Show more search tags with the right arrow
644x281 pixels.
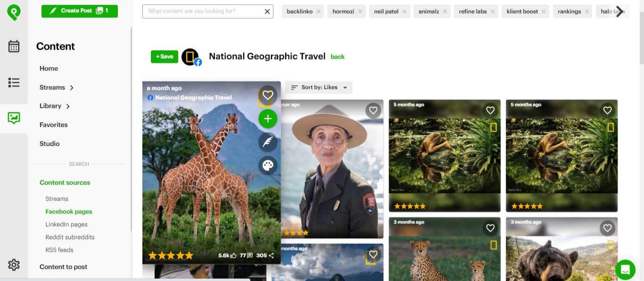pos(619,12)
